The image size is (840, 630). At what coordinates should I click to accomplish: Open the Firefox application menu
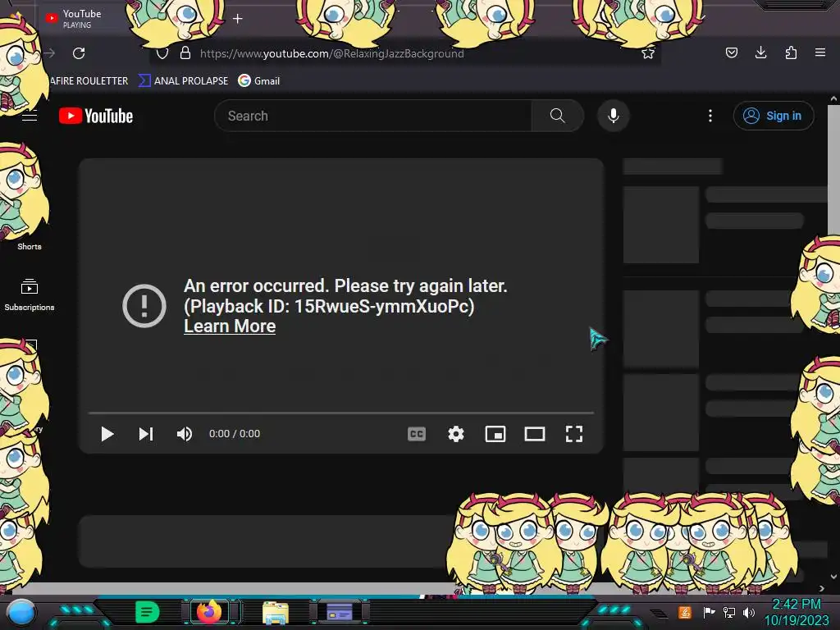tap(820, 52)
